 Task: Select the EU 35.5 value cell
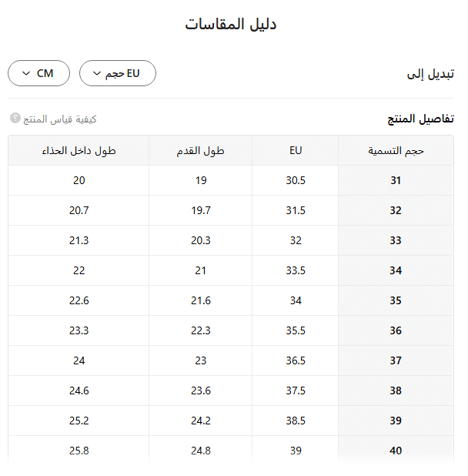pos(296,331)
